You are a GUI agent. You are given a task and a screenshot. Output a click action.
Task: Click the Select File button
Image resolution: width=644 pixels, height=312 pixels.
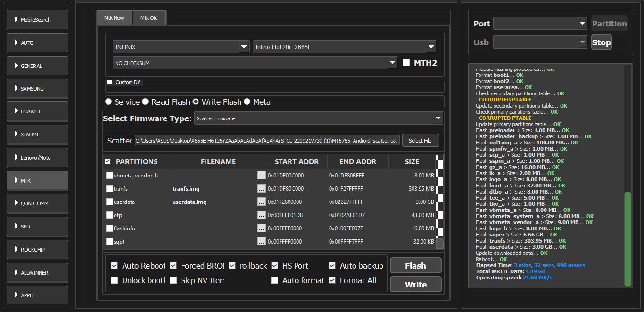[x=420, y=141]
